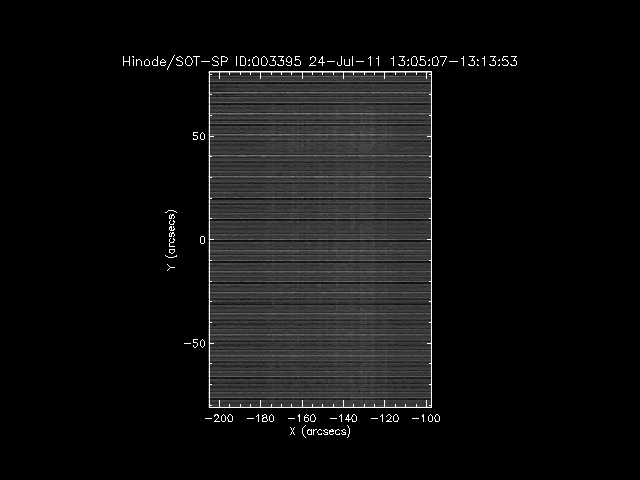Click the top-left corner of plot frame
This screenshot has width=640, height=480.
point(209,73)
